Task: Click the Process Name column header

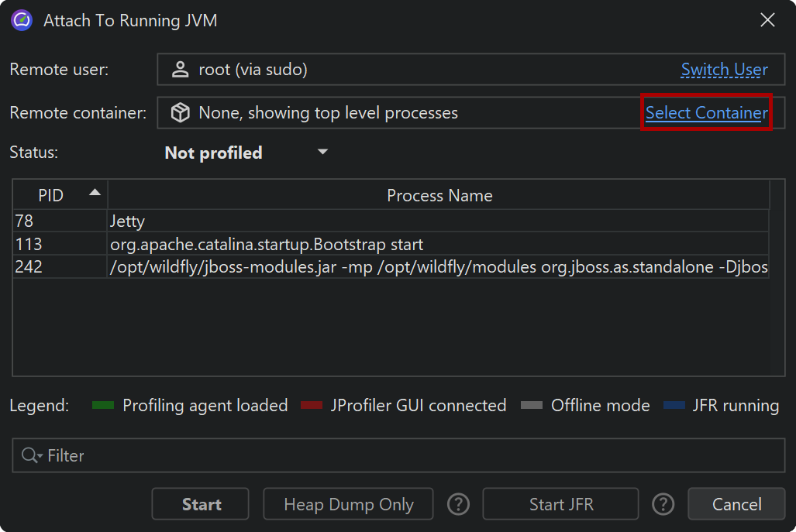Action: click(x=439, y=195)
